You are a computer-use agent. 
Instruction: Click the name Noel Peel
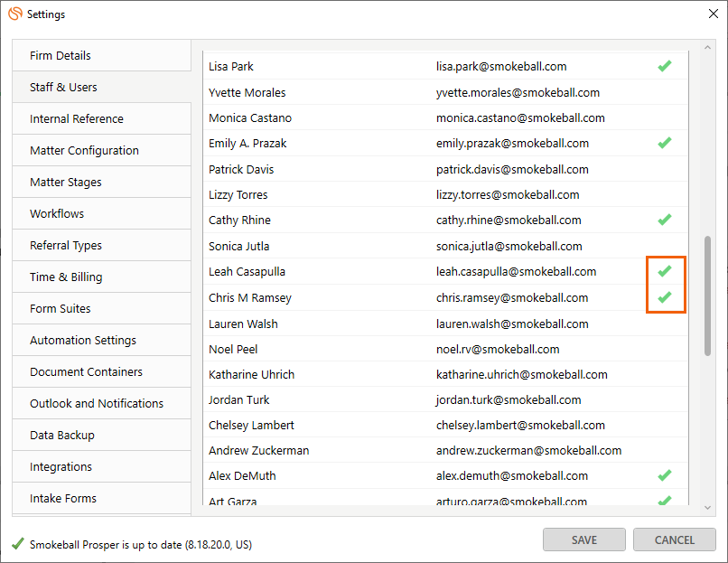(x=233, y=349)
